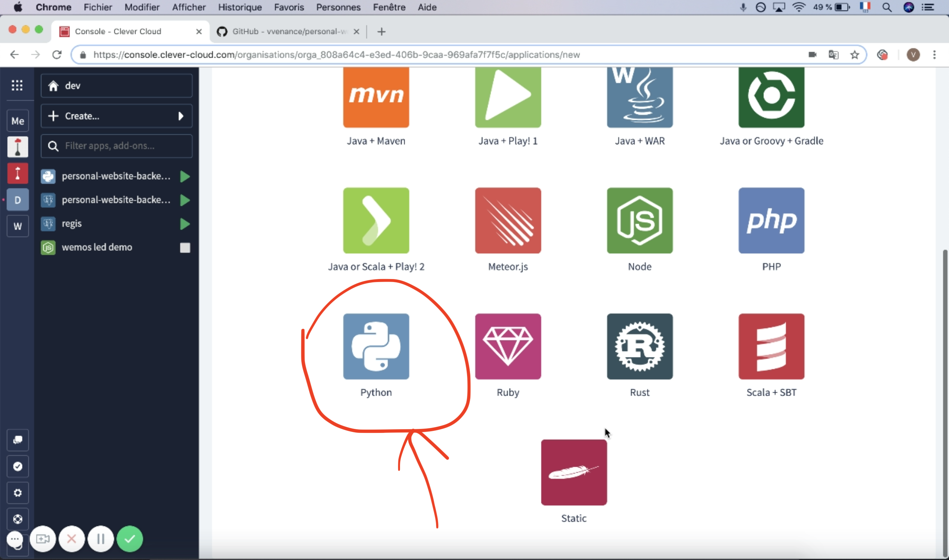Choose the Java + Play! 1 runtime
The width and height of the screenshot is (949, 560).
click(508, 98)
